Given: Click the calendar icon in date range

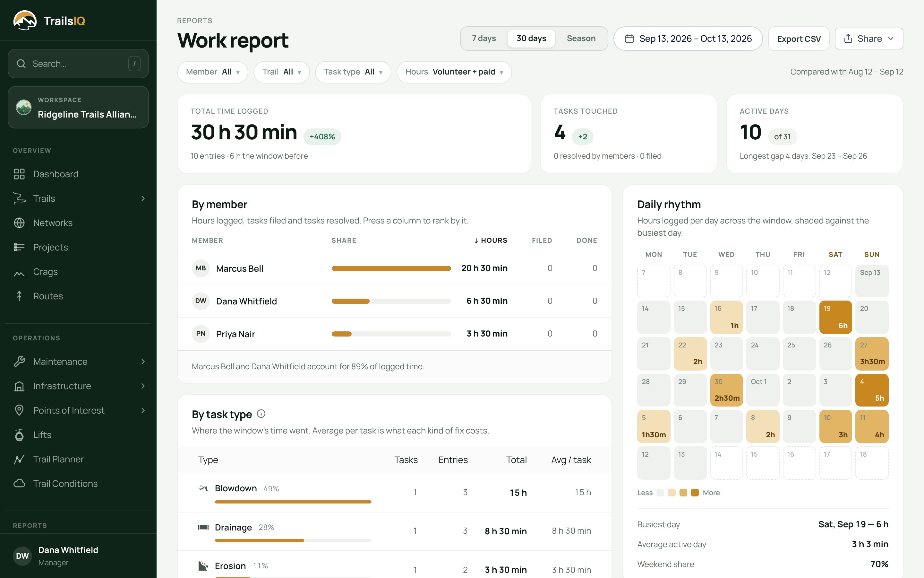Looking at the screenshot, I should pos(629,39).
